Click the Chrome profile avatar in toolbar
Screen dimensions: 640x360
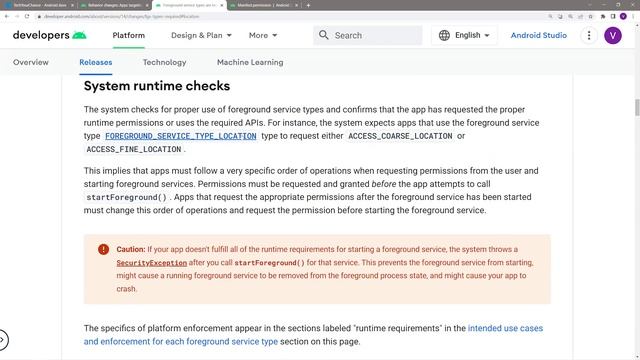pos(623,16)
